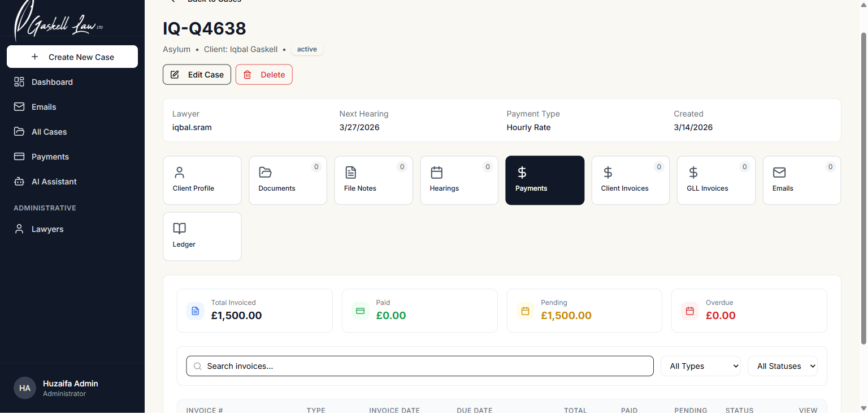Click the Hearings calendar icon
Image resolution: width=868 pixels, height=413 pixels.
click(x=436, y=173)
